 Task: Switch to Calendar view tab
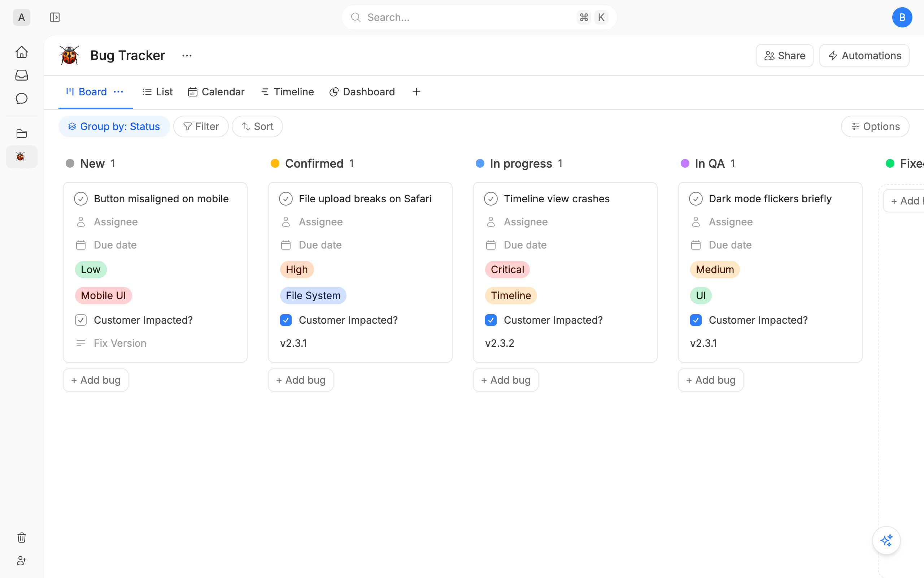(216, 92)
